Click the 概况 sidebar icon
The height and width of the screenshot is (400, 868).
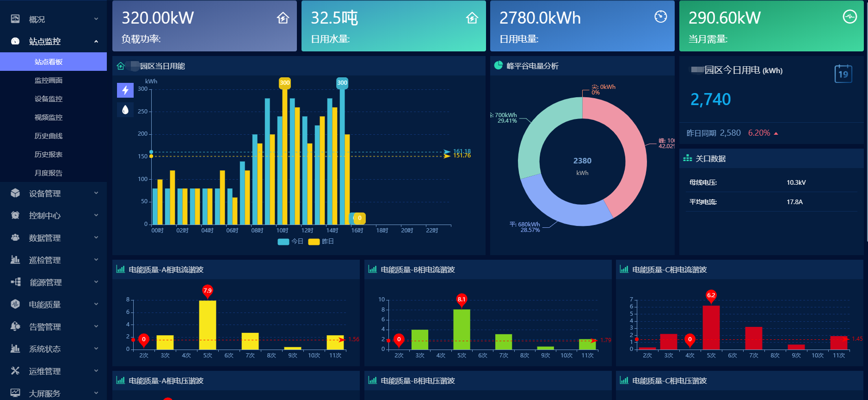tap(15, 19)
